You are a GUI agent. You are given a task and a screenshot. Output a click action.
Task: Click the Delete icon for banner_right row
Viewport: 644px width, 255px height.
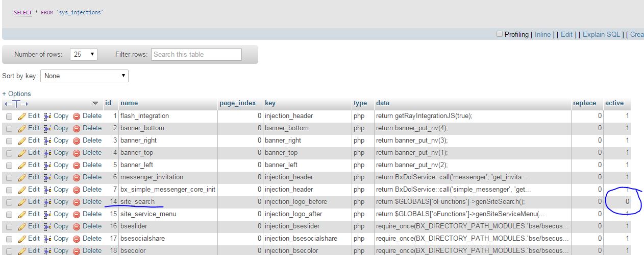pos(77,141)
